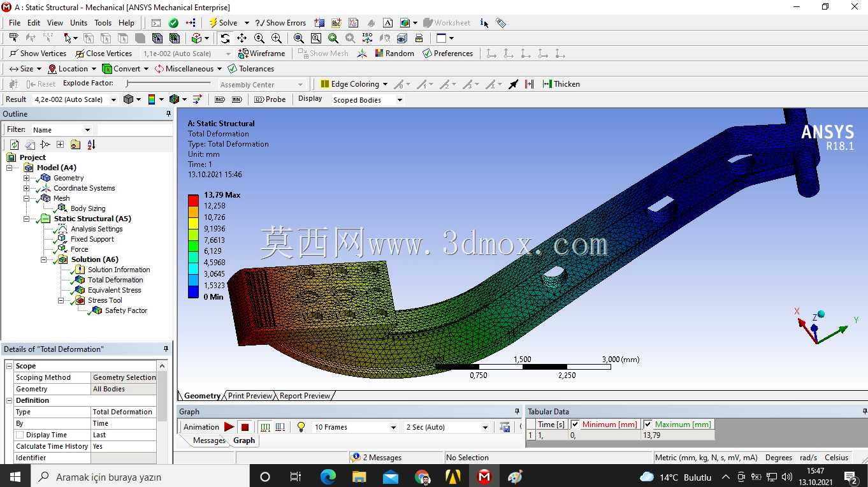Collapse the Solution (A6) node

point(44,259)
